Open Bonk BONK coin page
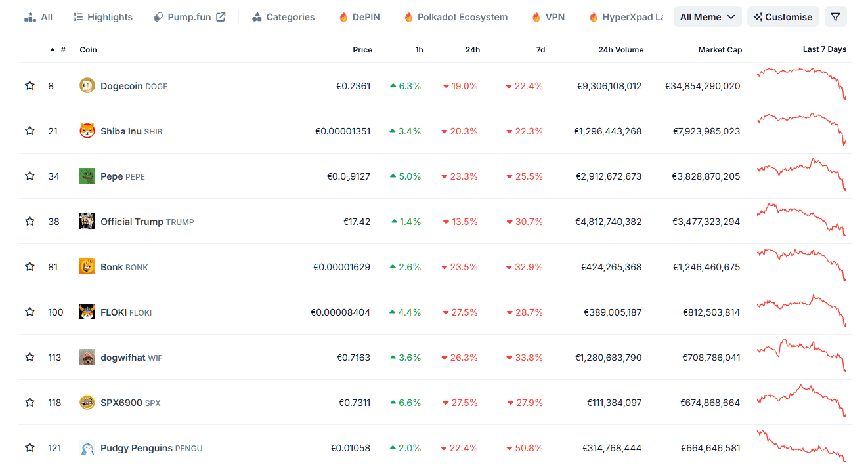Viewport: 868px width, 471px height. [x=124, y=267]
